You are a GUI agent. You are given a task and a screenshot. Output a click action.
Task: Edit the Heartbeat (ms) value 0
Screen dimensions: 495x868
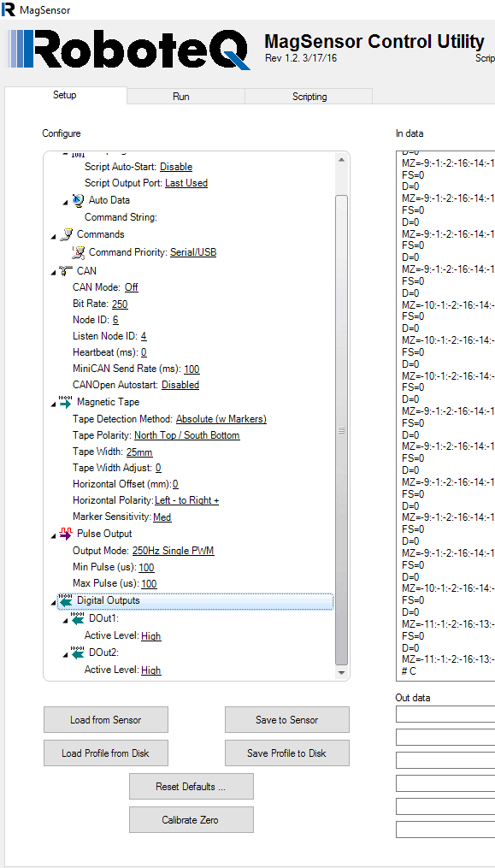tap(144, 352)
